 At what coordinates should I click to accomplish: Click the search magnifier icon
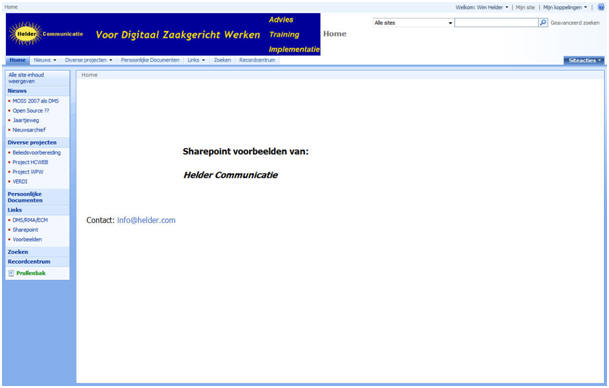coord(543,23)
